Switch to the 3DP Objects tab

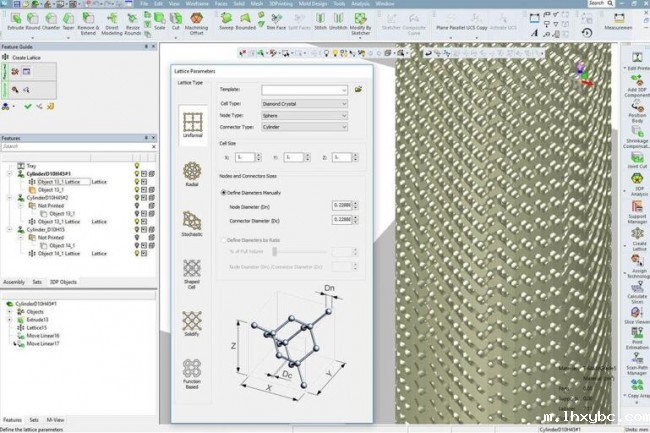[x=63, y=282]
